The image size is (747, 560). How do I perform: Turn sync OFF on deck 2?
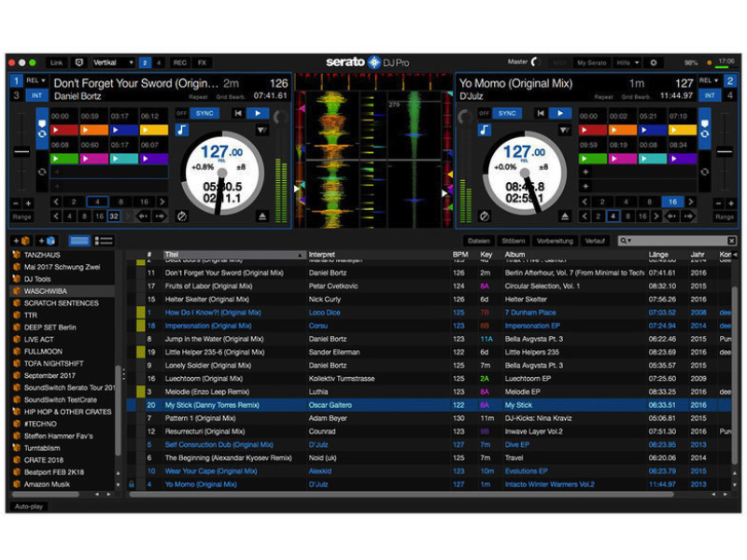(x=484, y=113)
